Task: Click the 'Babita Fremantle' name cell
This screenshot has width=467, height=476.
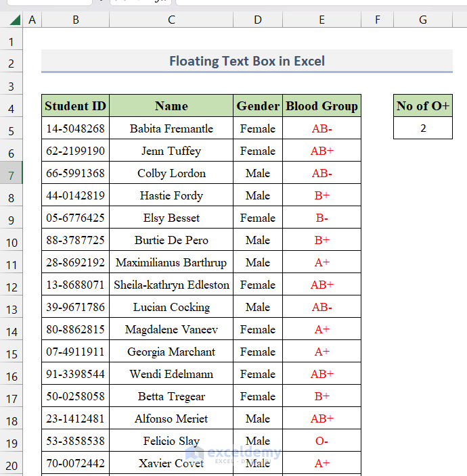Action: click(x=171, y=128)
